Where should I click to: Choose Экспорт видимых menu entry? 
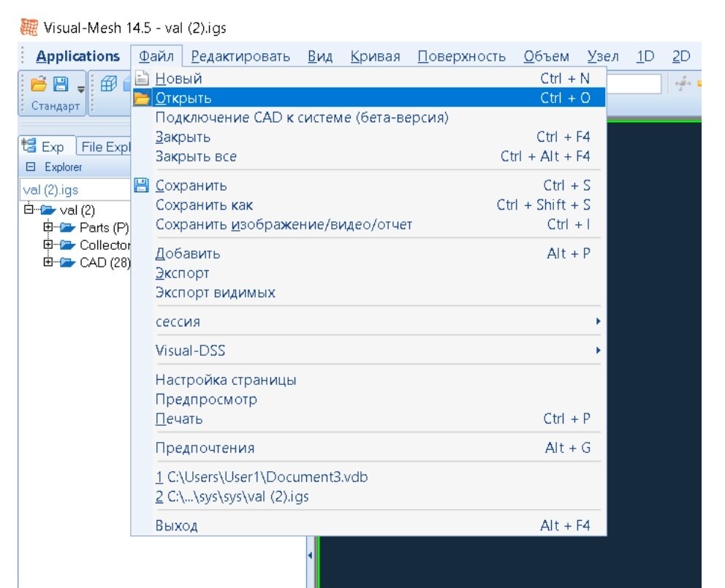click(x=369, y=292)
